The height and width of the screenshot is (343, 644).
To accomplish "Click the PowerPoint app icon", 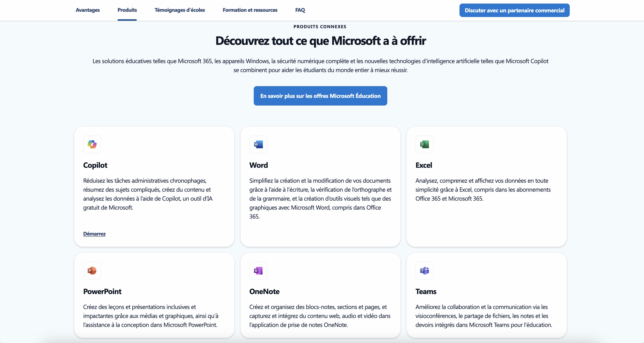I will (92, 271).
